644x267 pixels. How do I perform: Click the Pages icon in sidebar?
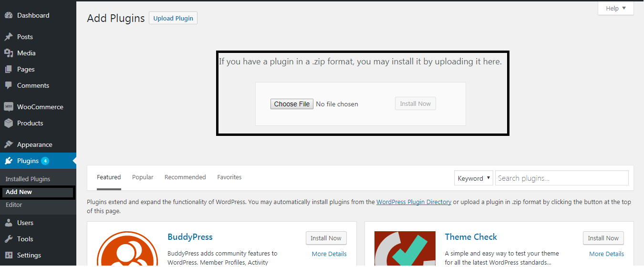point(9,69)
